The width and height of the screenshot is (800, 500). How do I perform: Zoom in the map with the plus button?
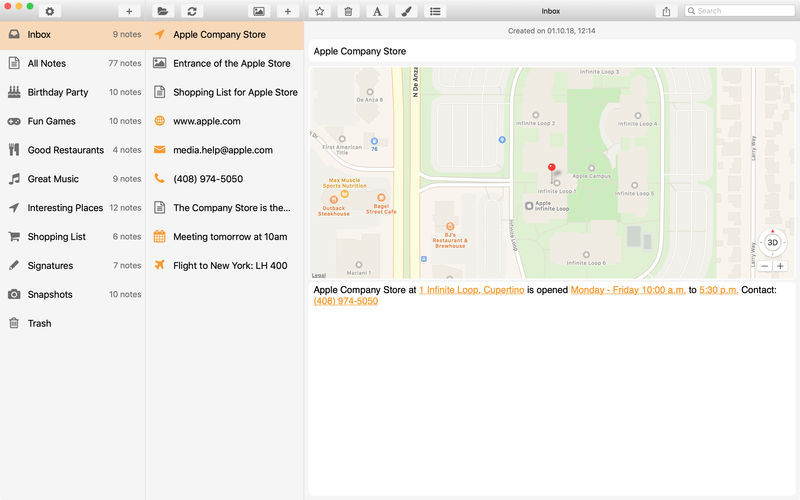[780, 266]
